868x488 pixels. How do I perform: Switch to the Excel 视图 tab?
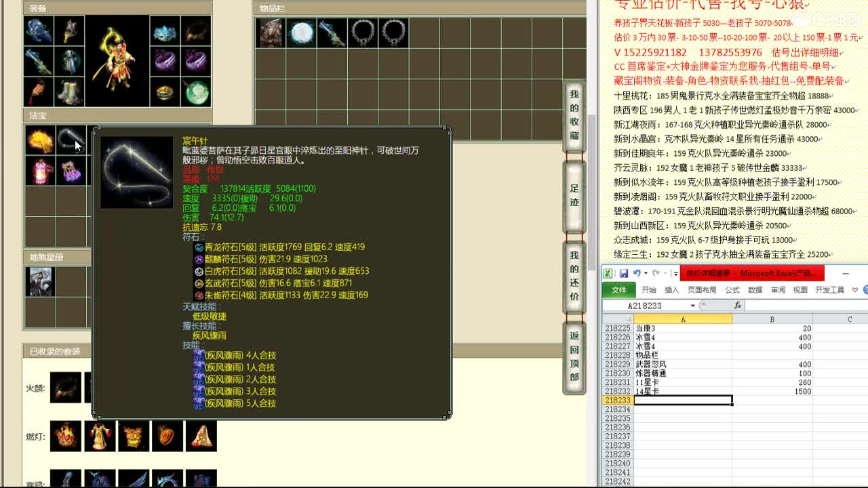(x=800, y=289)
